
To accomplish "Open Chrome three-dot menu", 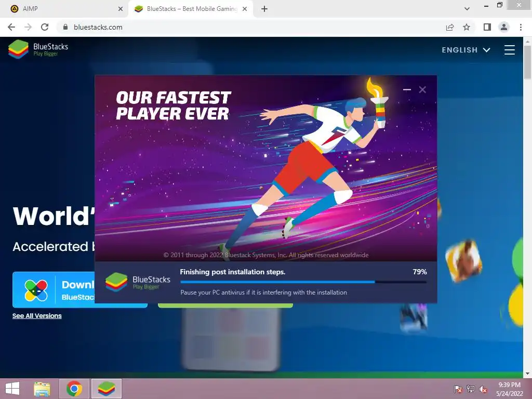I will 521,27.
